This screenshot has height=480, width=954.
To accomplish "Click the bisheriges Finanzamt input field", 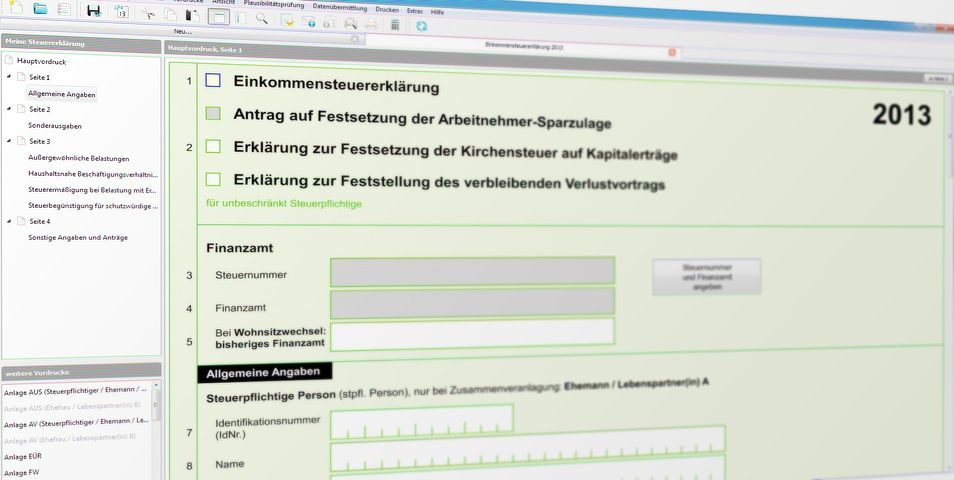I will tap(472, 334).
